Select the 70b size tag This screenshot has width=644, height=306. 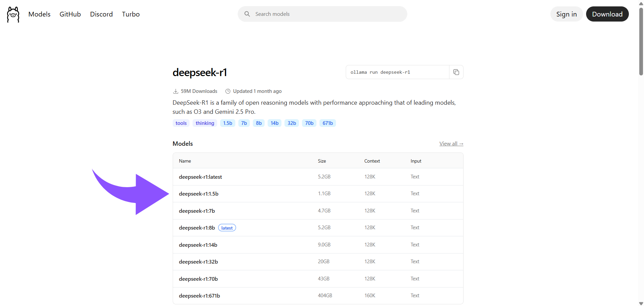pos(309,123)
